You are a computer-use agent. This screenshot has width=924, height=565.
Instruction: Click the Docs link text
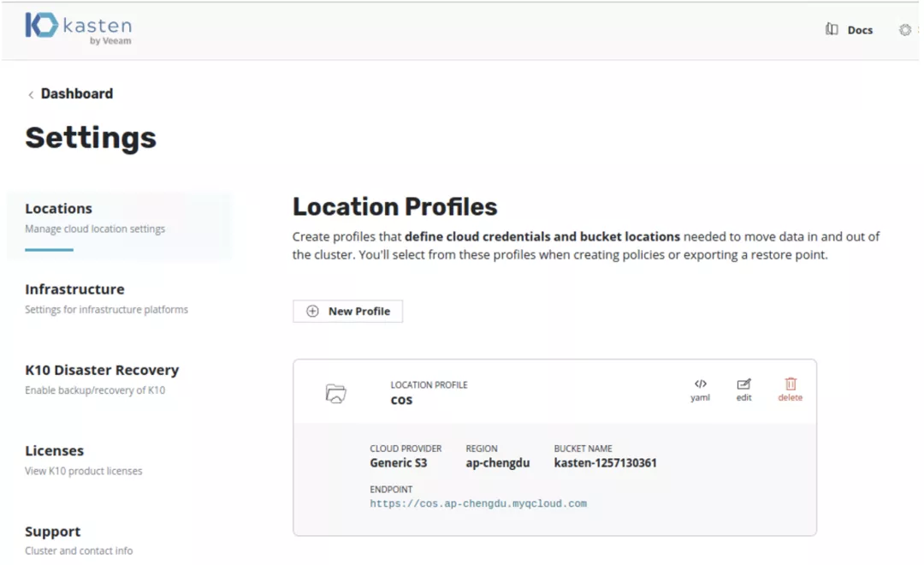click(x=860, y=30)
